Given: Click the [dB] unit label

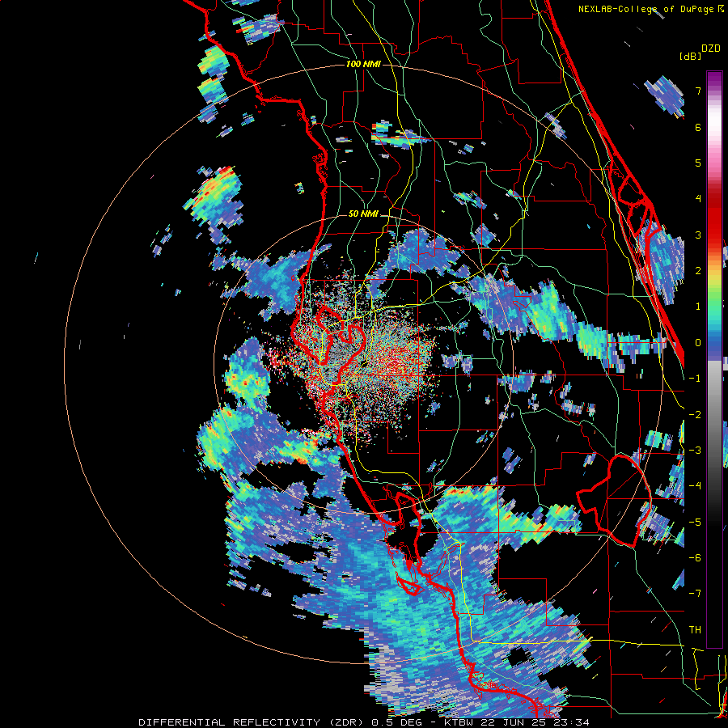Looking at the screenshot, I should [x=690, y=56].
